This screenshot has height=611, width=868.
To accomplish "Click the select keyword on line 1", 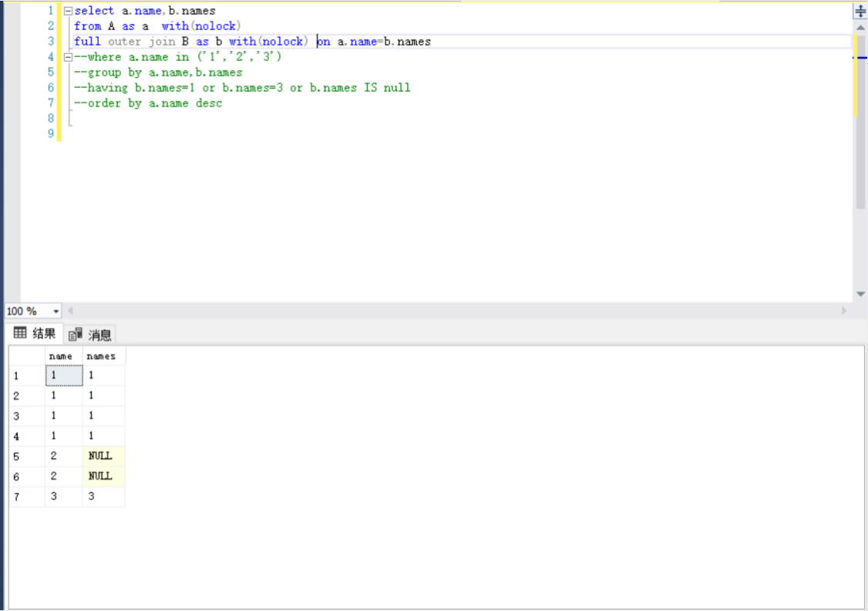I will [x=94, y=11].
